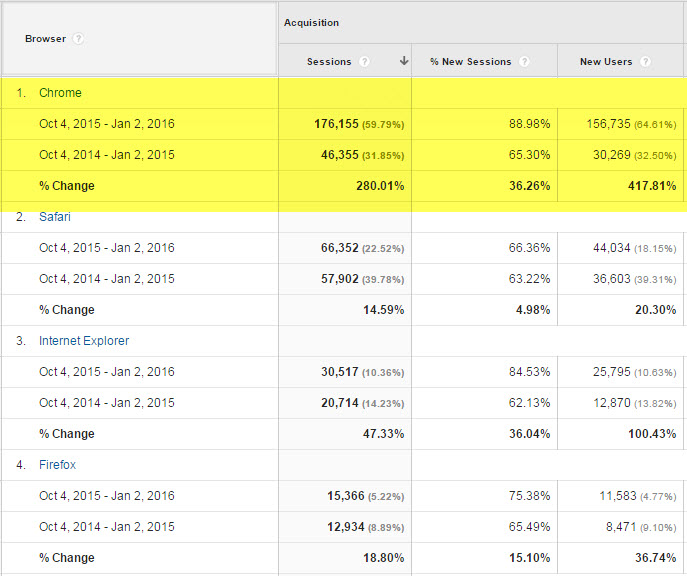
Task: Select Firefox prior new sessions 65.49%
Action: tap(529, 527)
